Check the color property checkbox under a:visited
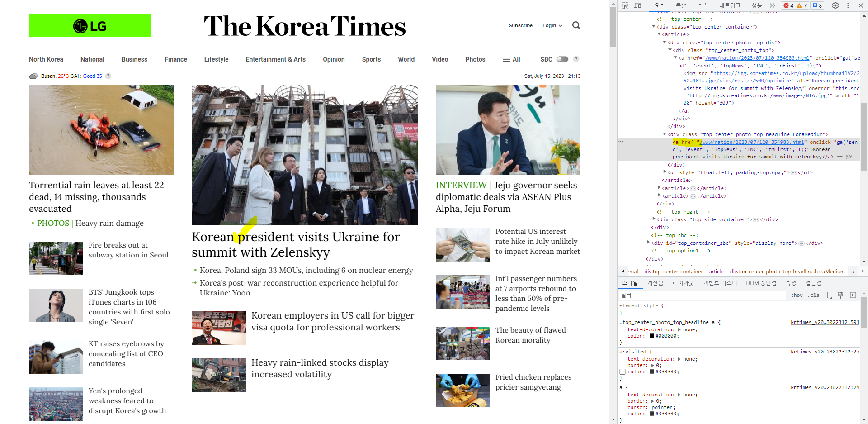Viewport: 868px width, 424px height. (623, 372)
